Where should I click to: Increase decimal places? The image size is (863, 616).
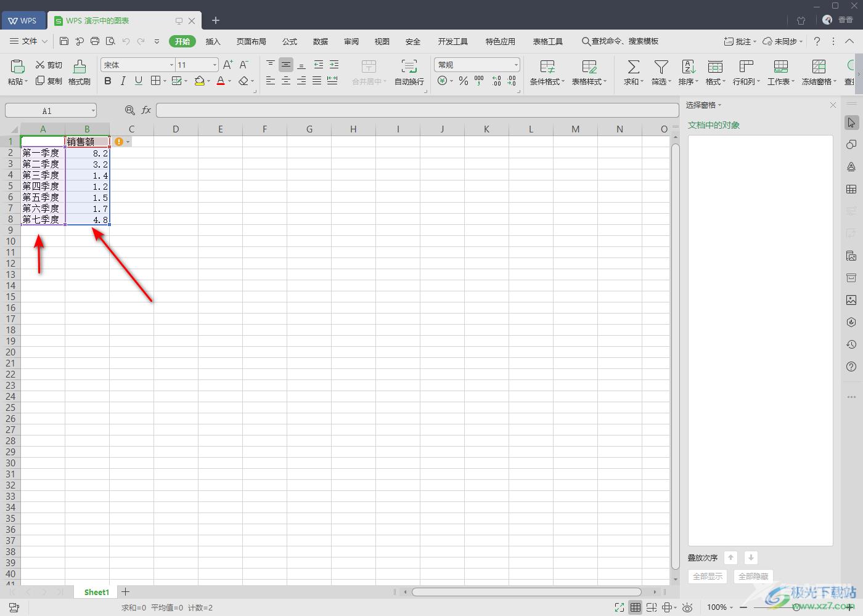tap(496, 81)
